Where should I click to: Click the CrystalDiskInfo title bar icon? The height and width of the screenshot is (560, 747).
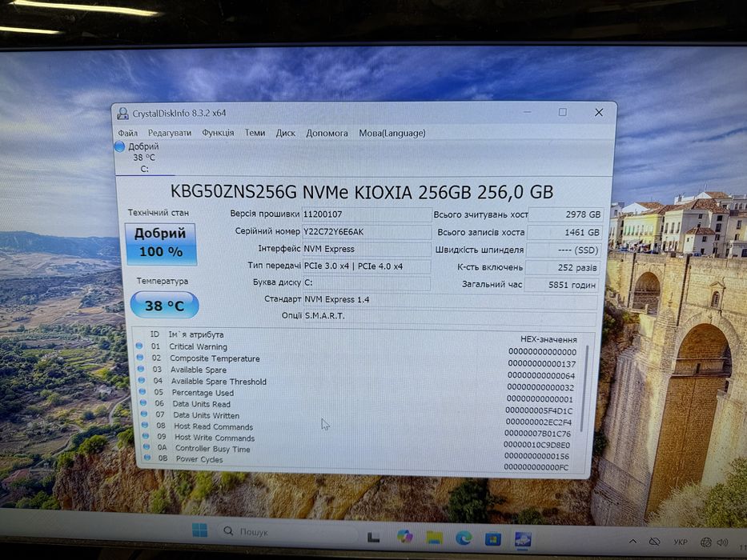(123, 113)
